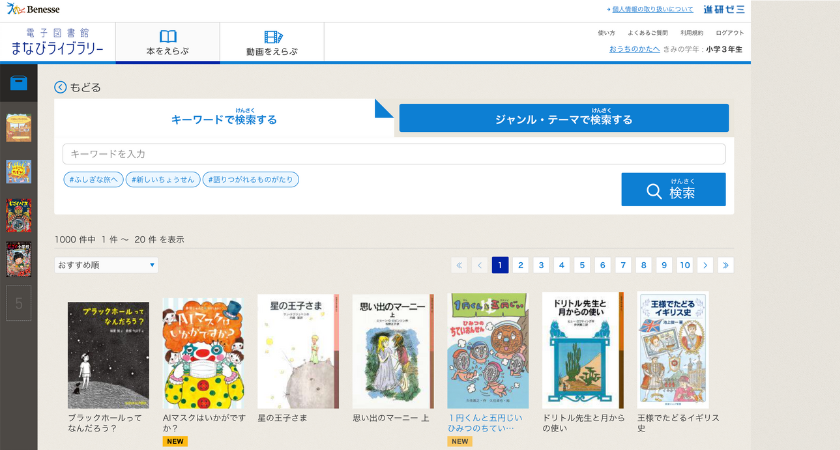Screen dimensions: 840x450
Task: Click the blue bookshelf icon in left sidebar
Action: 18,83
